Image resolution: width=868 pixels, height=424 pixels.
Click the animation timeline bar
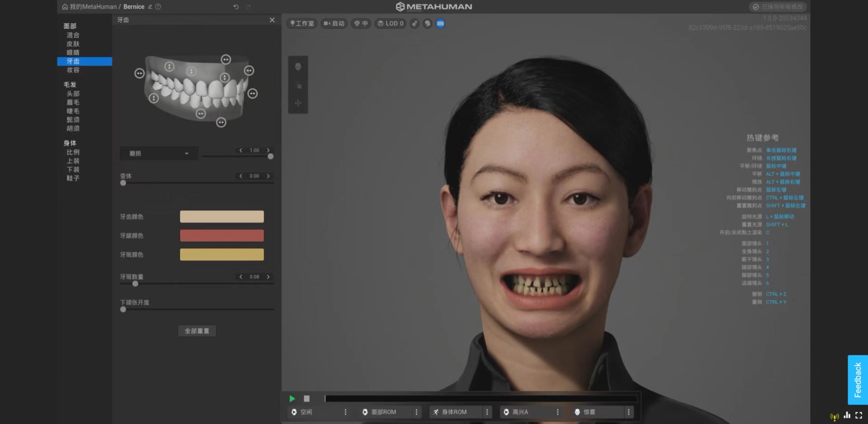point(481,399)
